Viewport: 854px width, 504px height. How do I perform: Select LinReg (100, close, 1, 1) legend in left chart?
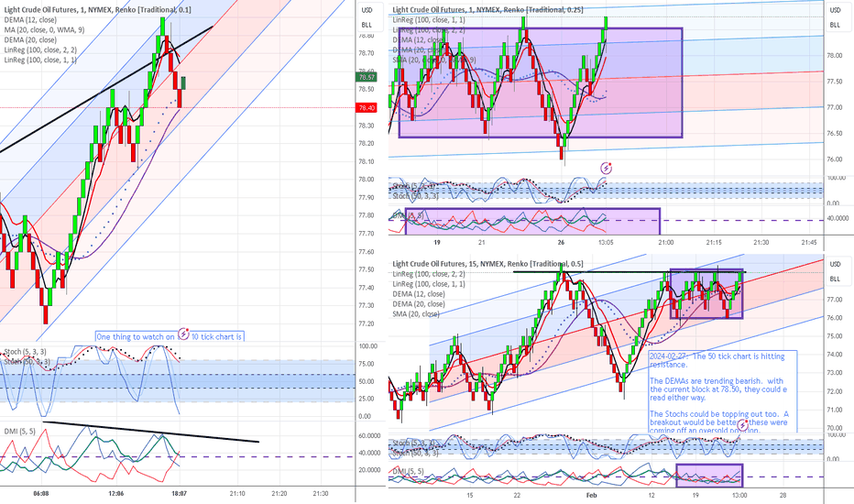[x=40, y=60]
